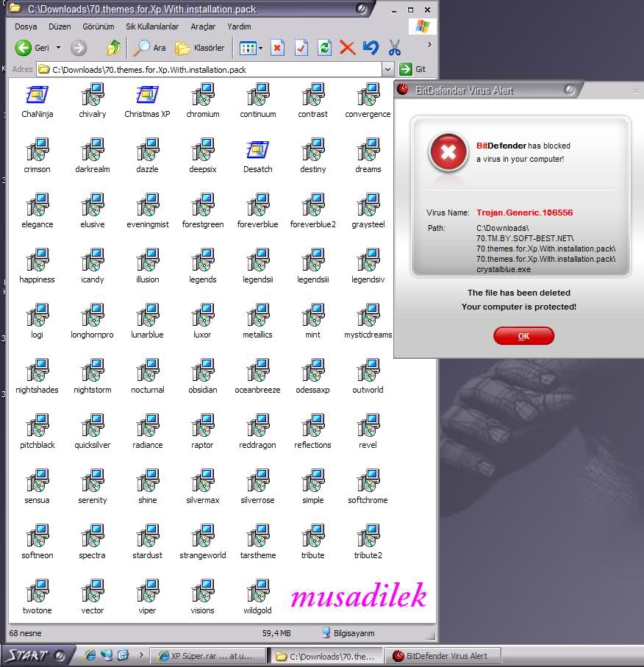644x667 pixels.
Task: Switch to C:\Downloads folder taskbar item
Action: pyautogui.click(x=326, y=656)
